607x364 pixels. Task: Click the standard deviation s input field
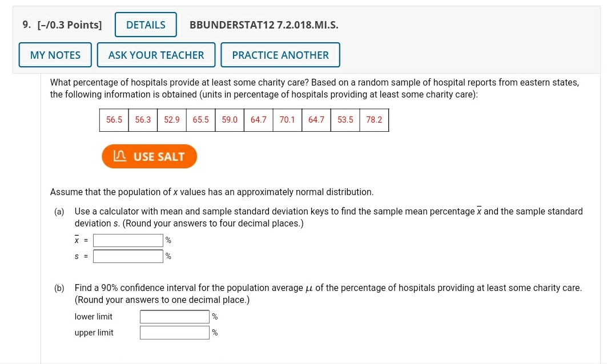[128, 256]
